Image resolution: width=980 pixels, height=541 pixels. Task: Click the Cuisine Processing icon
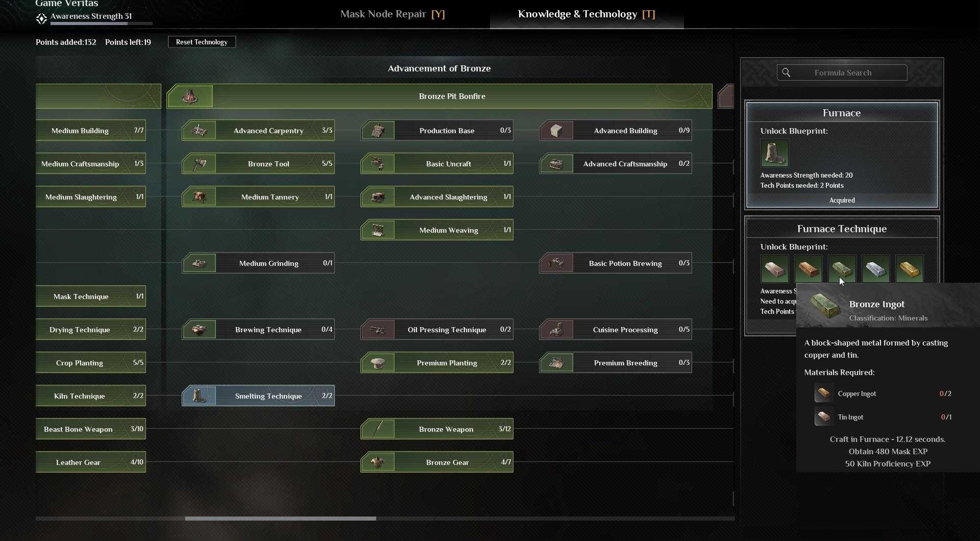coord(556,330)
